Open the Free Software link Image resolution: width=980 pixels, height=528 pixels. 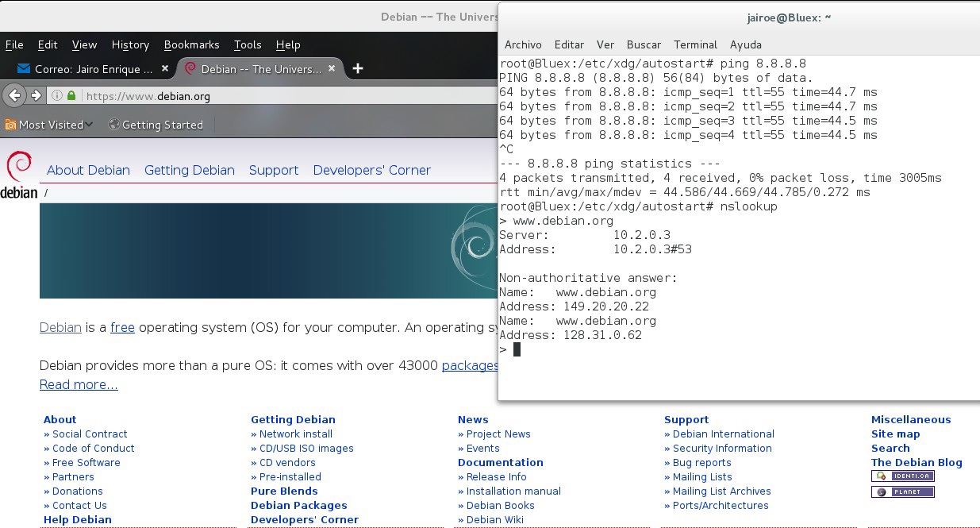tap(86, 462)
